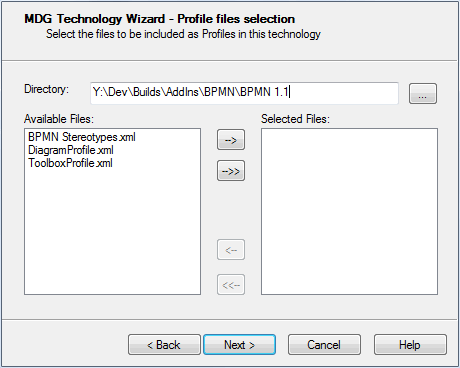Image resolution: width=460 pixels, height=368 pixels.
Task: Select ToolboxProfile.xml in Available Files
Action: pos(70,163)
